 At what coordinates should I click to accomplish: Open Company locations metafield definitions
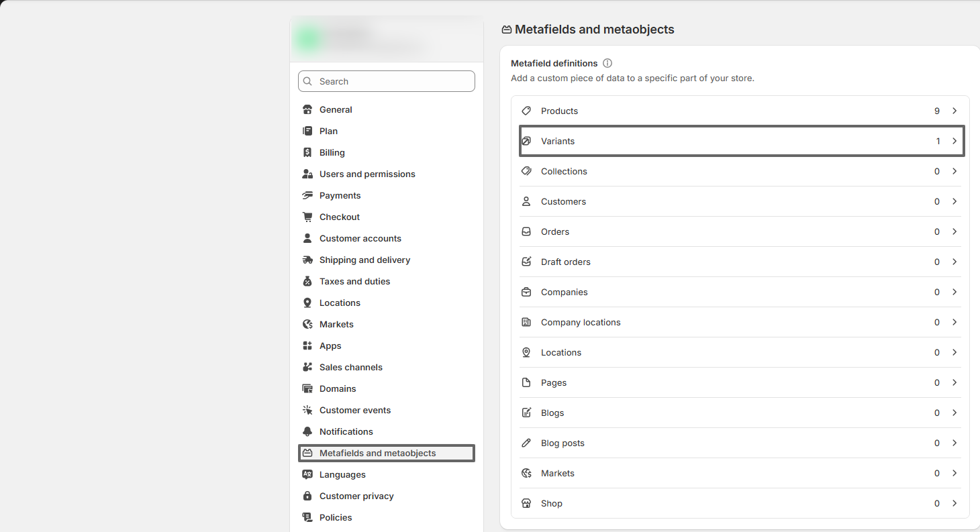(x=738, y=323)
